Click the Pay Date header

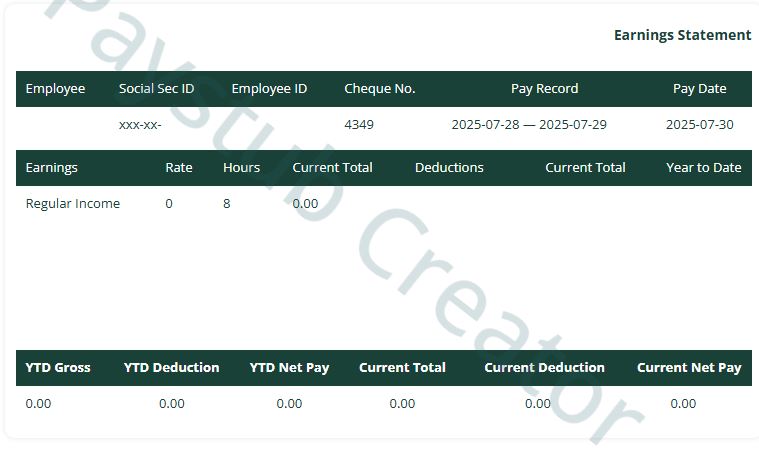[699, 88]
